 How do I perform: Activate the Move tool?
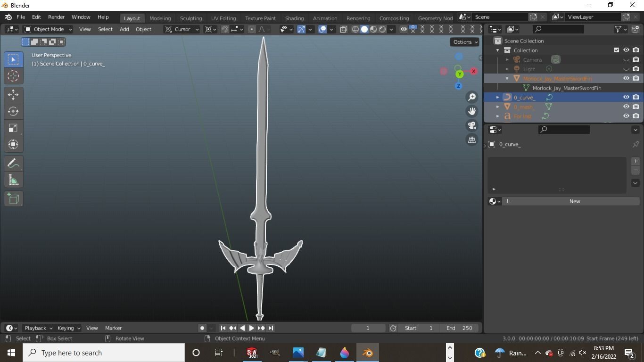point(13,95)
